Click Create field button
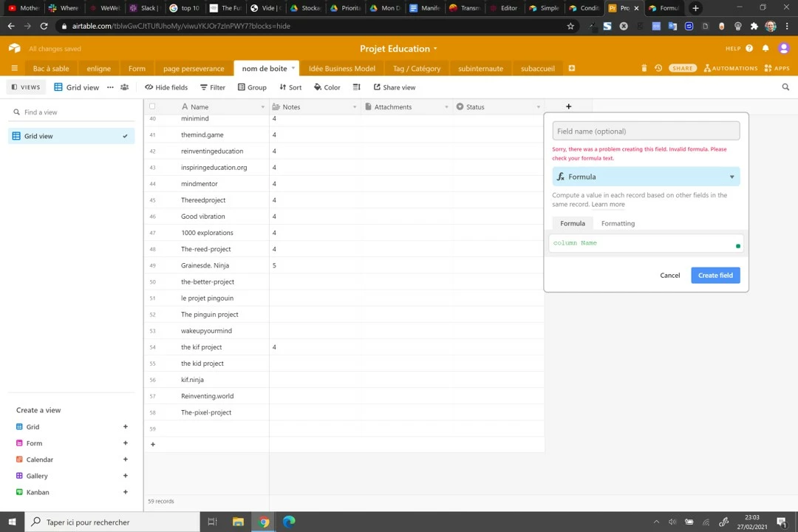This screenshot has height=532, width=798. (x=715, y=276)
